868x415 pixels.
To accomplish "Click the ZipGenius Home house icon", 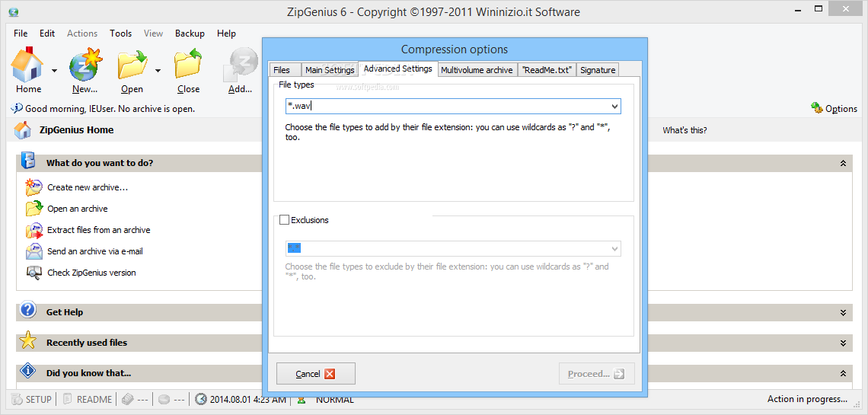I will pyautogui.click(x=23, y=129).
